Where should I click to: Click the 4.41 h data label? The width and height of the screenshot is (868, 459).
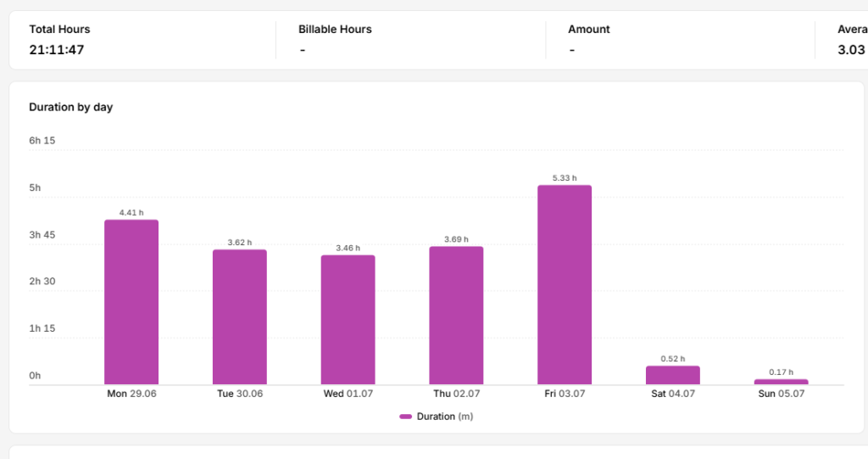coord(131,212)
